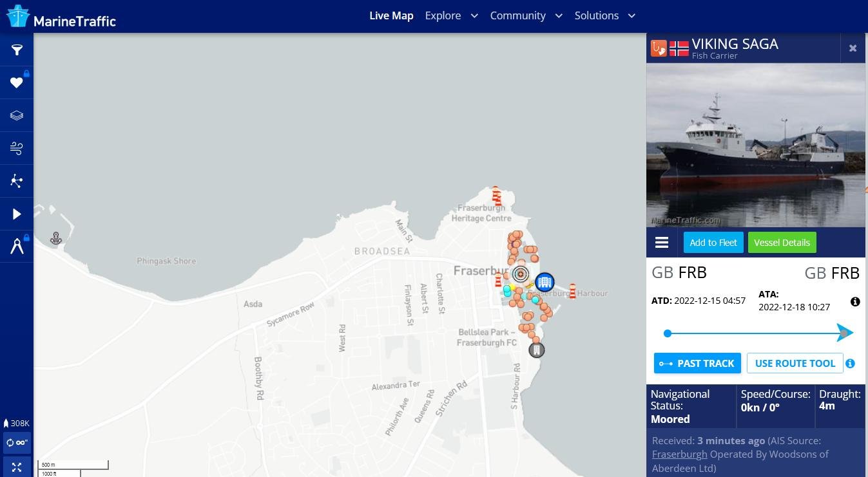Select the distance measuring compass tool
The height and width of the screenshot is (477, 868).
(17, 247)
